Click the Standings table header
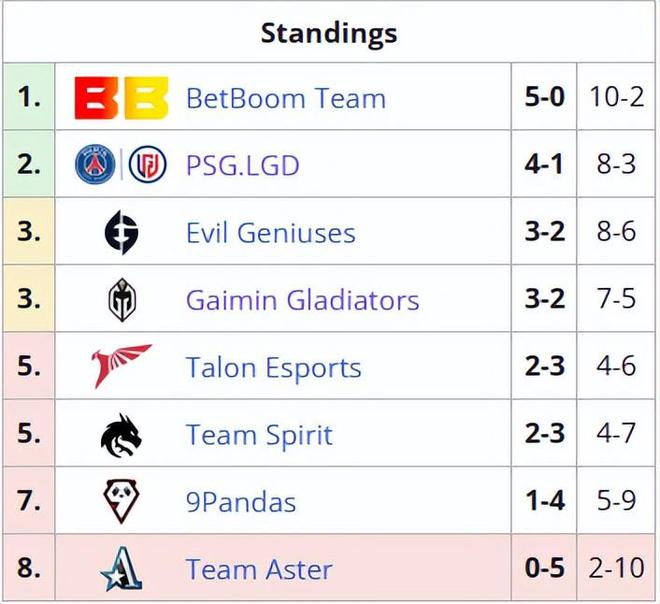660x604 pixels. point(329,33)
